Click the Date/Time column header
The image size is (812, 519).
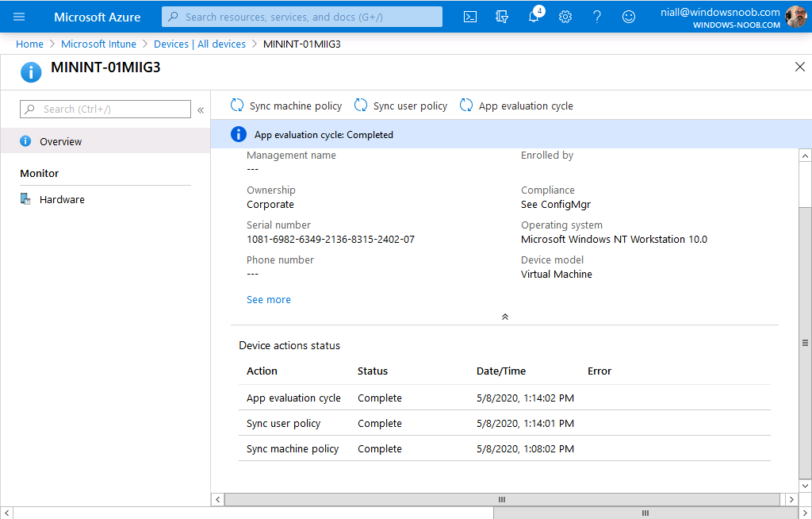pos(501,371)
